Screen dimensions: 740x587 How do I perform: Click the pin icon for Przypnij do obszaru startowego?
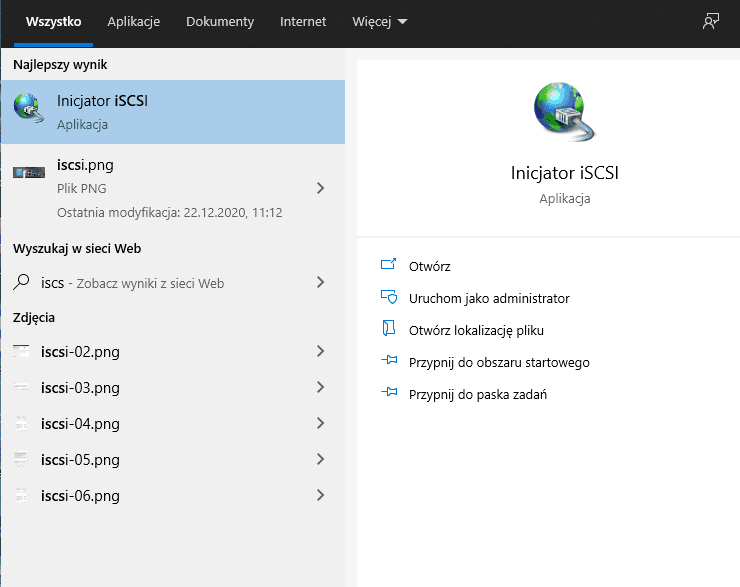389,361
